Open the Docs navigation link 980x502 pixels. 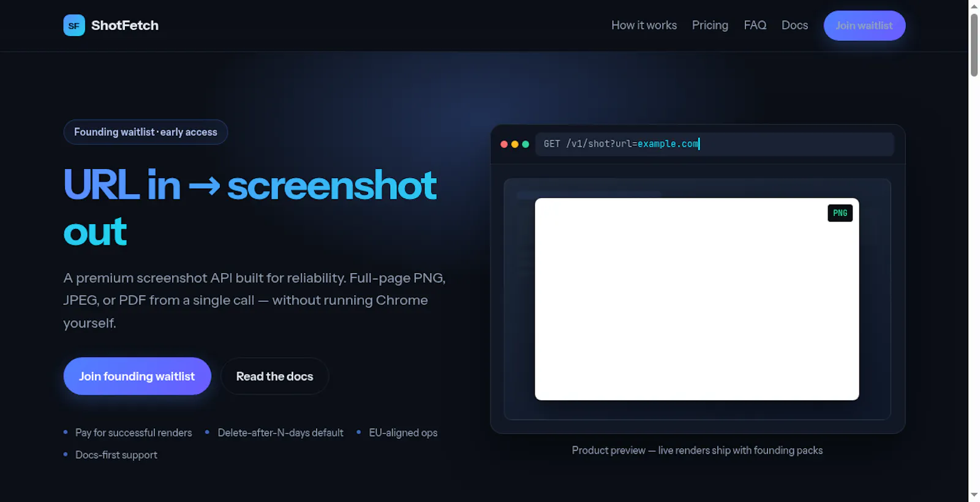pyautogui.click(x=794, y=25)
